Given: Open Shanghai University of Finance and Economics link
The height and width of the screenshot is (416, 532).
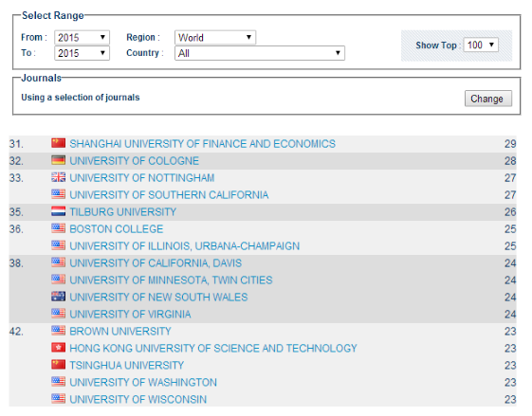Looking at the screenshot, I should click(x=202, y=144).
